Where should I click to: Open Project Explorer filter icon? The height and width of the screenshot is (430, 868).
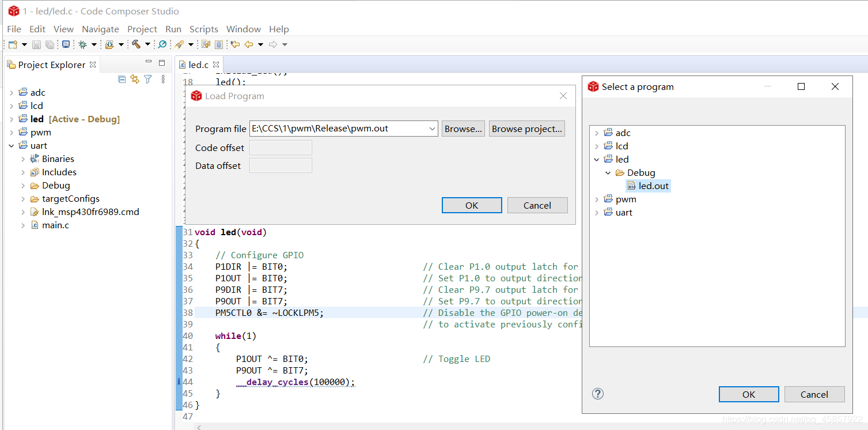point(148,79)
